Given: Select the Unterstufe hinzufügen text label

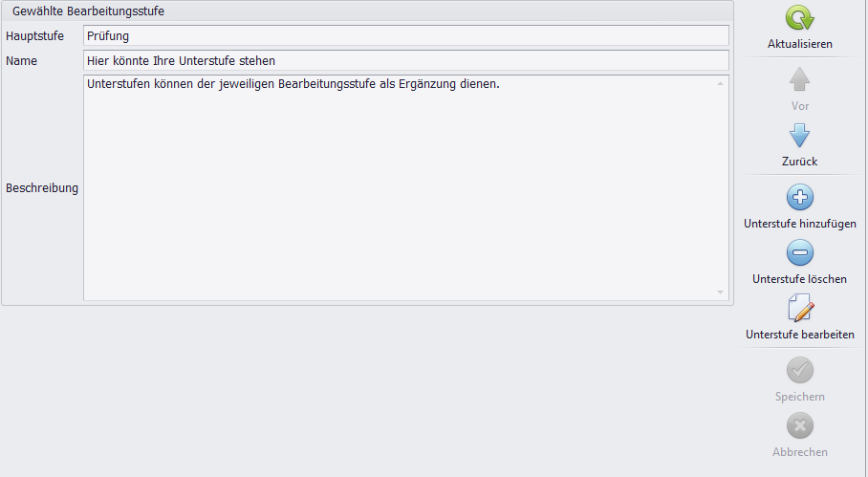Looking at the screenshot, I should tap(799, 224).
